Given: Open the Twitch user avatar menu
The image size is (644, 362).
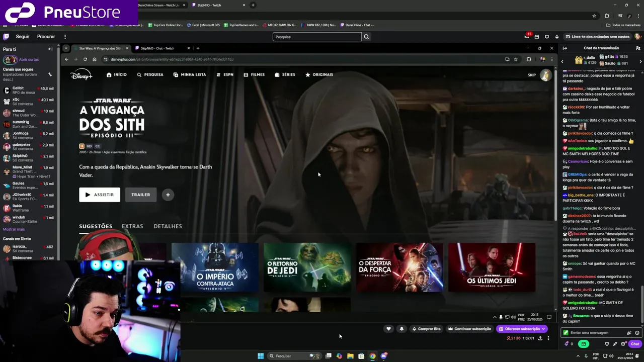Looking at the screenshot, I should tap(637, 37).
